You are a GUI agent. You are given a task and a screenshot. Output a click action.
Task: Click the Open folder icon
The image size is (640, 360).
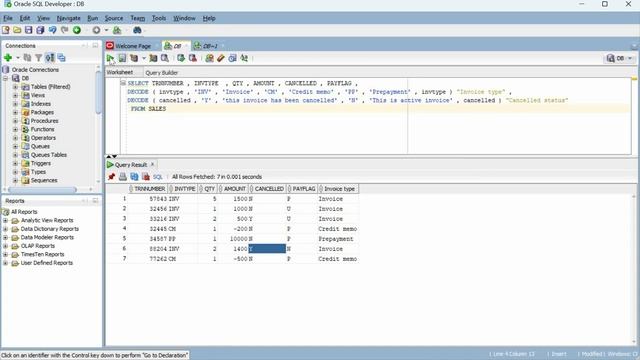click(x=17, y=30)
